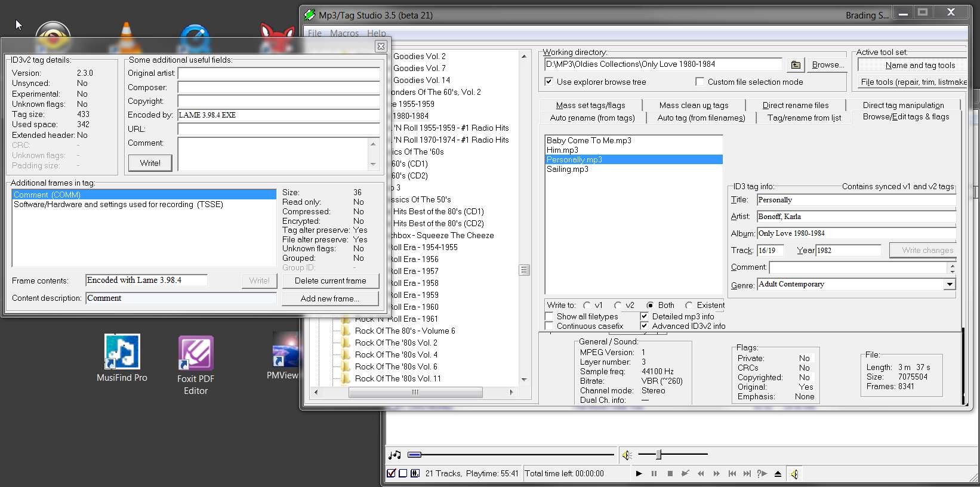Click the music notes icon by the seek bar

coord(395,455)
